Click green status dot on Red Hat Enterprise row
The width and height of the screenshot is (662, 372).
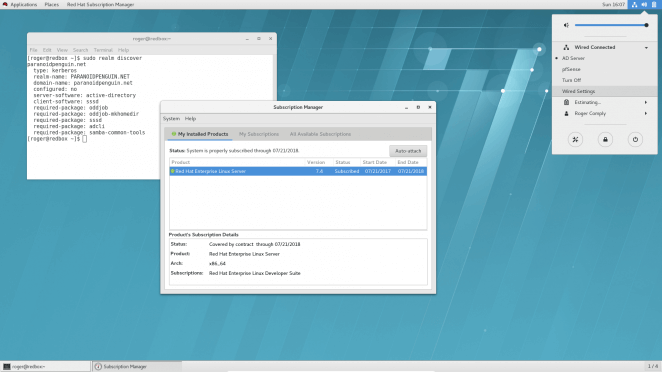172,171
